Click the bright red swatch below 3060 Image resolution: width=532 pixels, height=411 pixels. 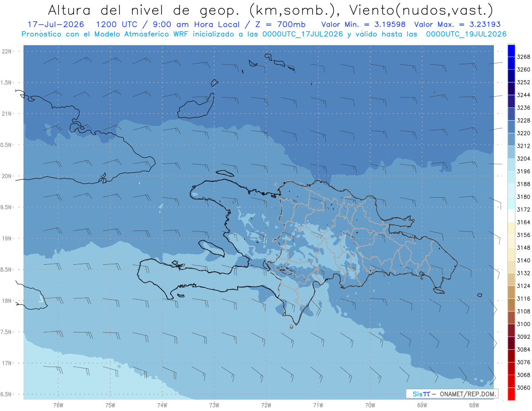(x=511, y=394)
